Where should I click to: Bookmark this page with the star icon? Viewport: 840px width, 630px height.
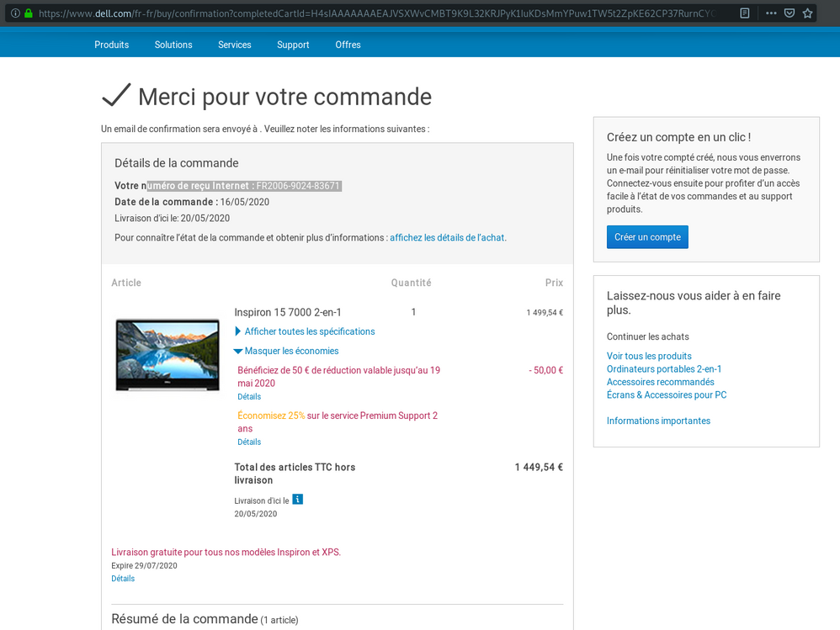coord(807,13)
